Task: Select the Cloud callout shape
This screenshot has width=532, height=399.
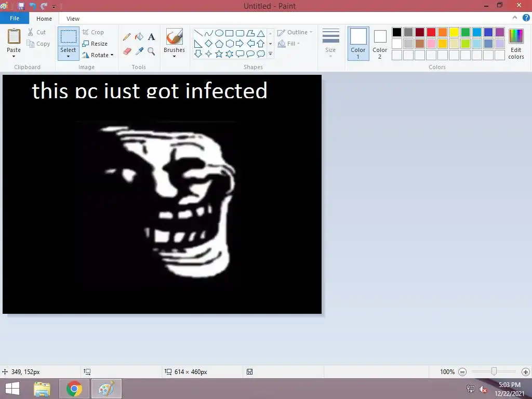Action: click(x=261, y=54)
